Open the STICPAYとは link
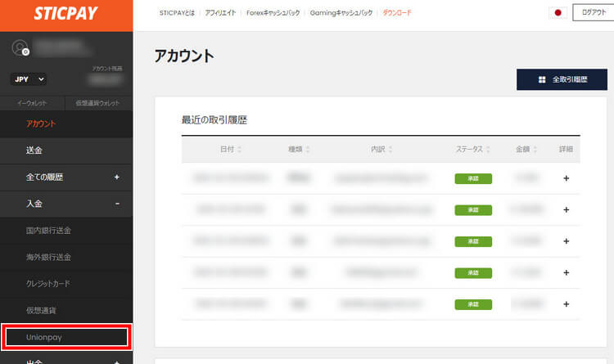 (177, 13)
